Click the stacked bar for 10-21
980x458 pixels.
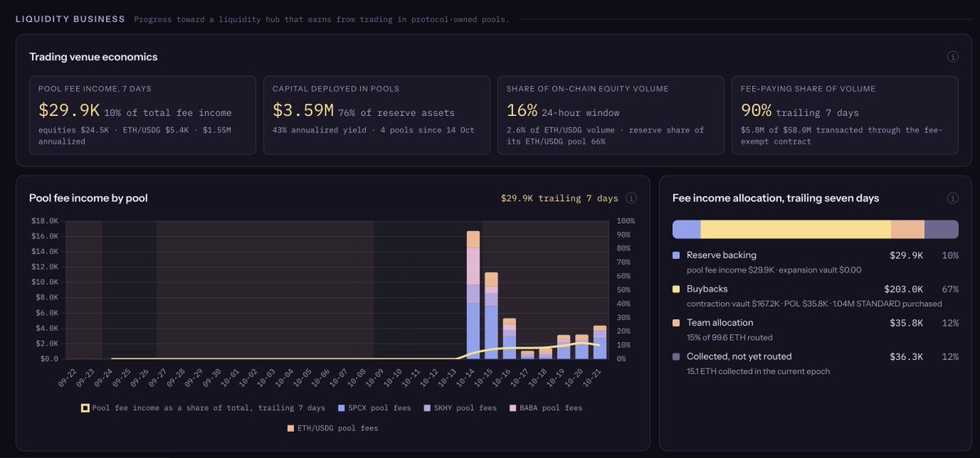click(599, 342)
